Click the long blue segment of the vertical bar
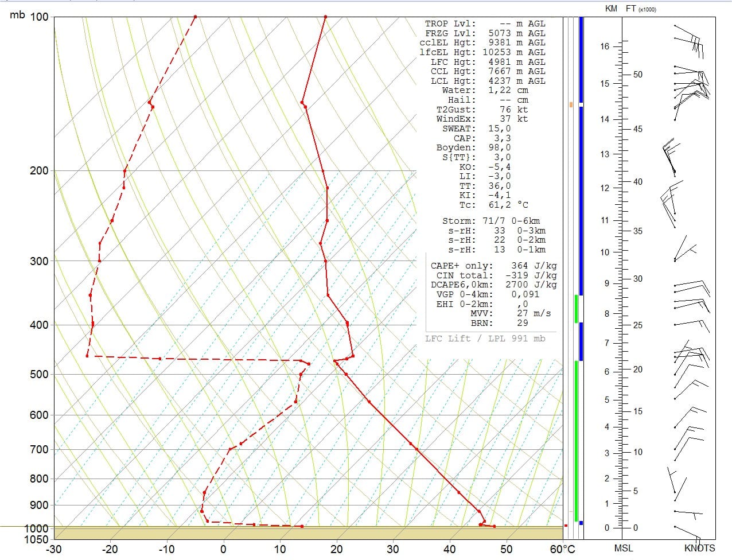 [581, 201]
